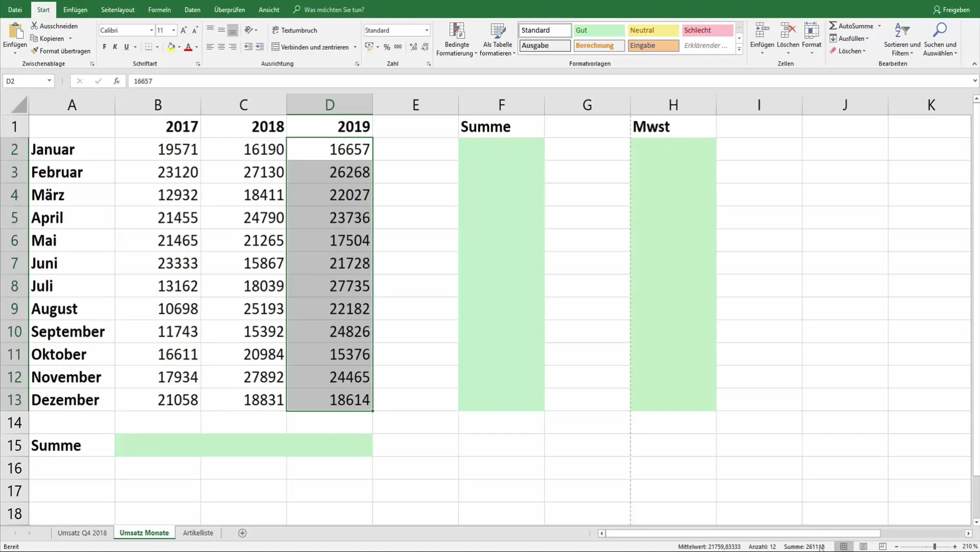Screen dimensions: 980x552
Task: Open font size 11 dropdown
Action: (x=174, y=30)
